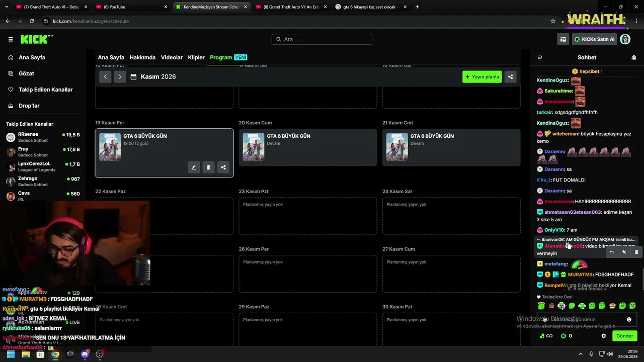Reply to the hovered chat message
Image resolution: width=644 pixels, height=362 pixels.
point(612,252)
